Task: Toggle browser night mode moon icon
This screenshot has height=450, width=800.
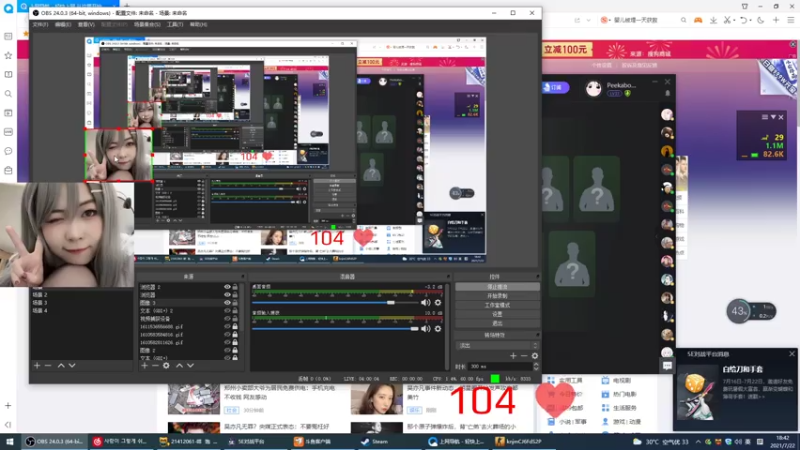Action: pyautogui.click(x=761, y=20)
